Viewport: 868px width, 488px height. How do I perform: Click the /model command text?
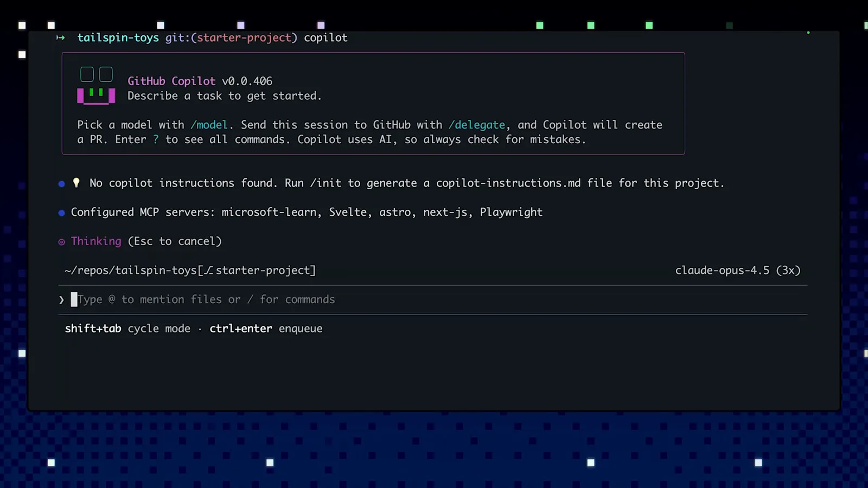point(209,125)
